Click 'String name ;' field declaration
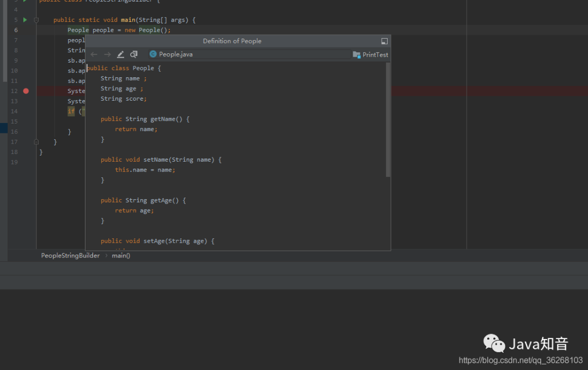Screen dimensions: 588x370 (x=124, y=78)
